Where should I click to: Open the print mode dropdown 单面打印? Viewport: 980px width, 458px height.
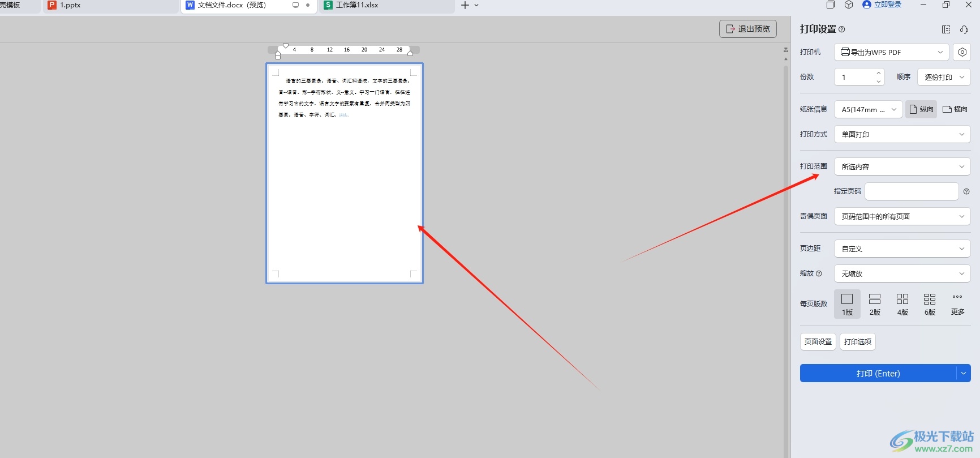click(902, 134)
